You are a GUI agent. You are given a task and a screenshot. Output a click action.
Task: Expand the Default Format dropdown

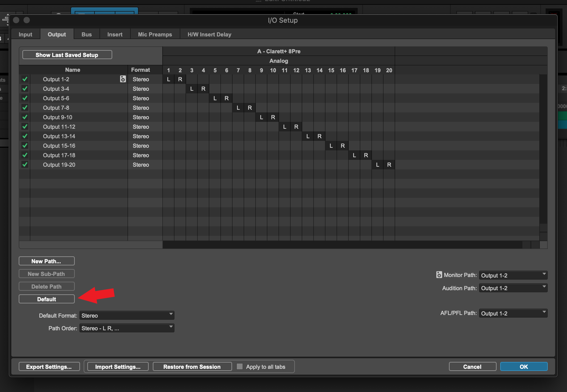pyautogui.click(x=127, y=315)
